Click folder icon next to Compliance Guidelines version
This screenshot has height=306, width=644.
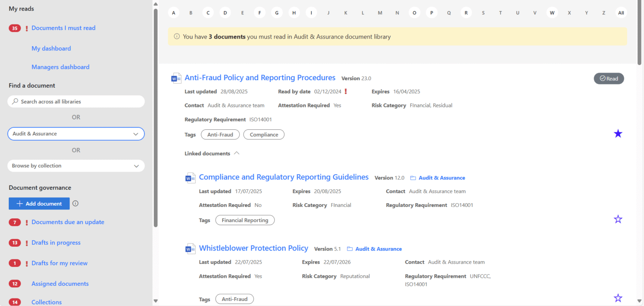pos(413,178)
